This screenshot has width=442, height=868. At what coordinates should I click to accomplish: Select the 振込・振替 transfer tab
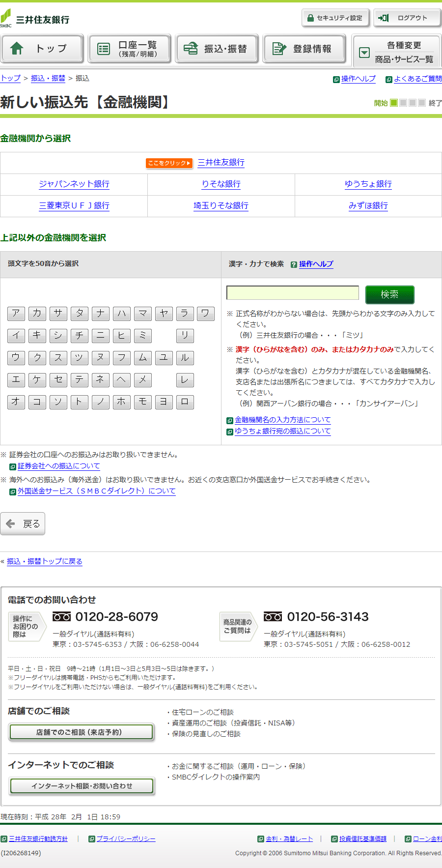coord(217,48)
